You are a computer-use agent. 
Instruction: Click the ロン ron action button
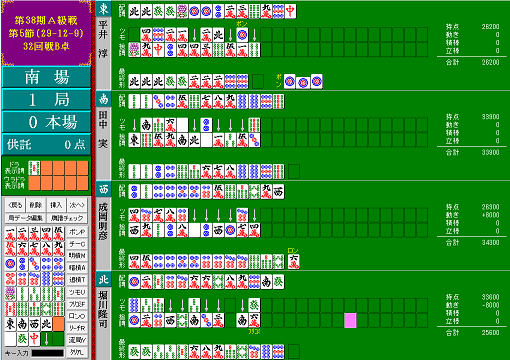77,316
